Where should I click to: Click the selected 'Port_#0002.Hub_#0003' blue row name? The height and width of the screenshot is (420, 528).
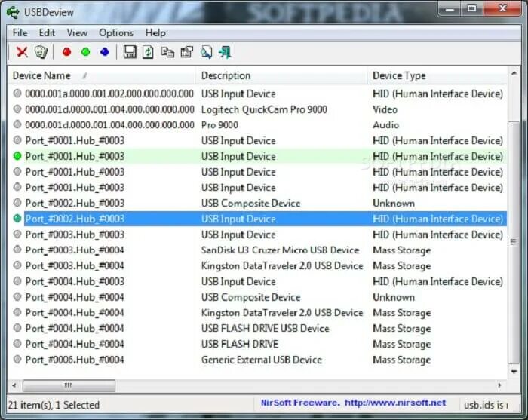(75, 219)
